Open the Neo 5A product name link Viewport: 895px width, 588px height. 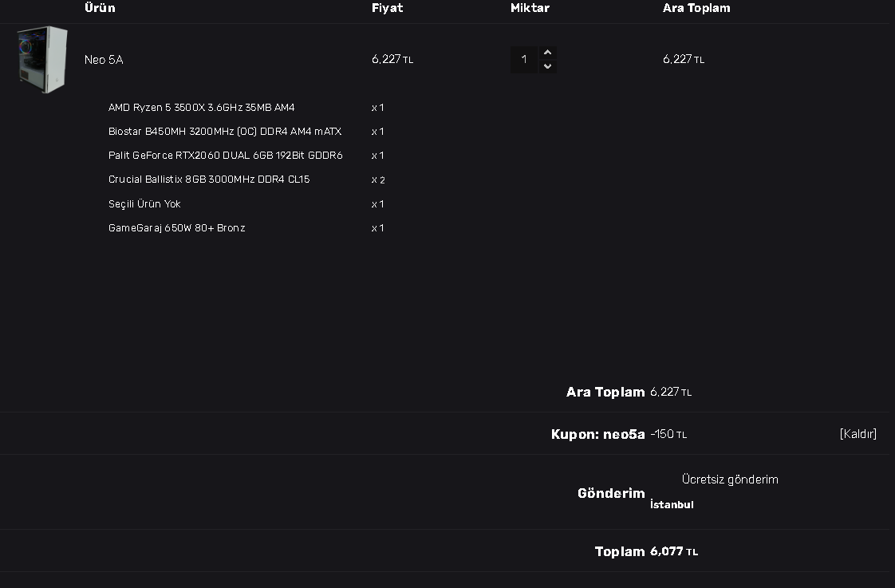pos(104,60)
